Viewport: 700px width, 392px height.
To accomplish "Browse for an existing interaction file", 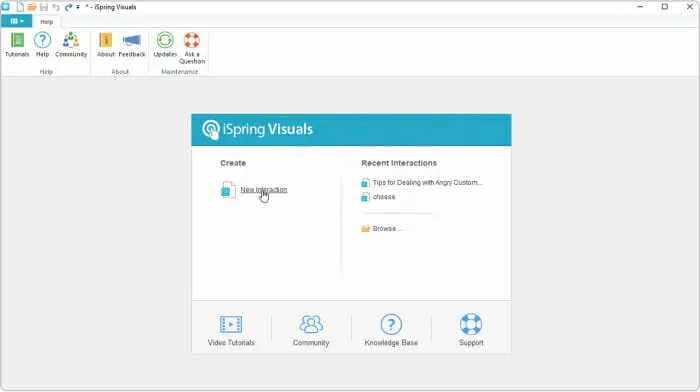I will [x=386, y=229].
